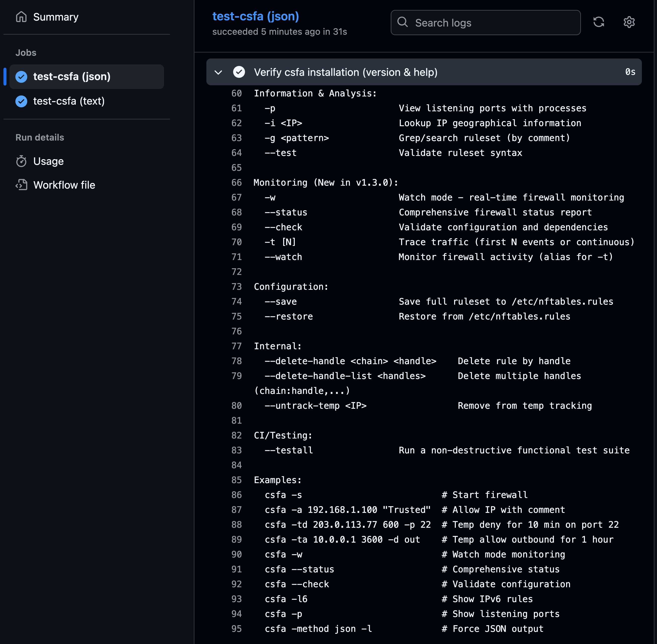This screenshot has width=657, height=644.
Task: Click the Verify csfa installation step title
Action: 345,72
